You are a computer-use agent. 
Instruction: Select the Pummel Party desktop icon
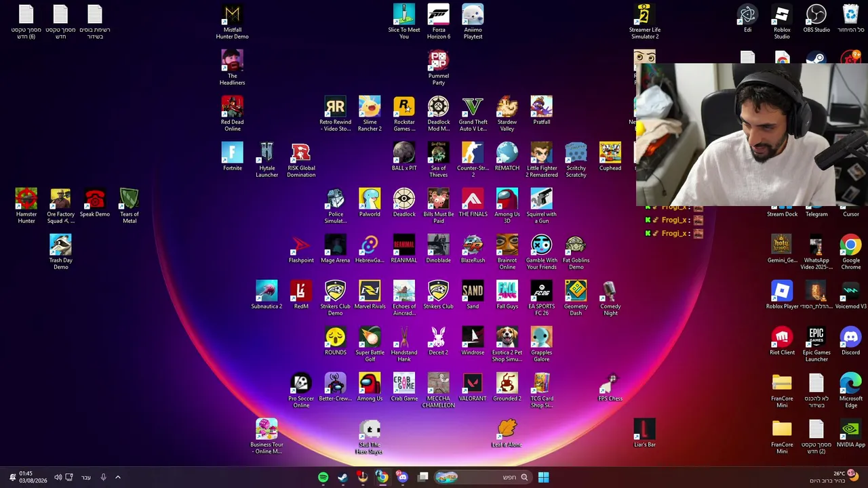click(x=439, y=68)
